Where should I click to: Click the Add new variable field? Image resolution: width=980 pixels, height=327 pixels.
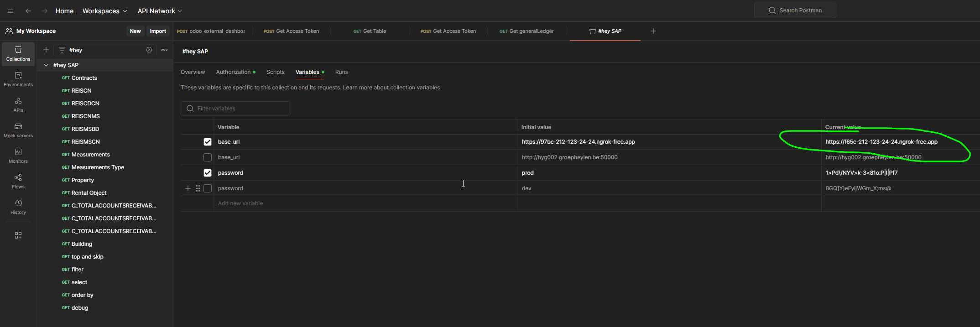point(365,203)
